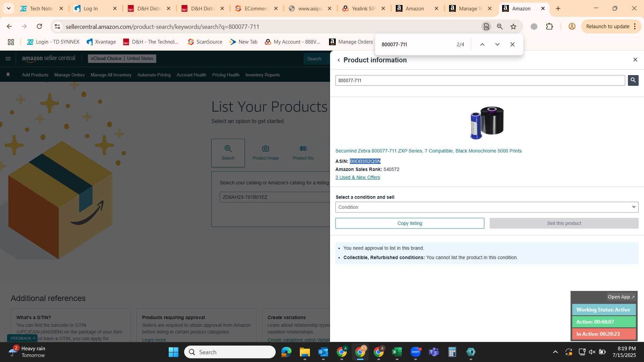Select the Product image camera option

(266, 153)
